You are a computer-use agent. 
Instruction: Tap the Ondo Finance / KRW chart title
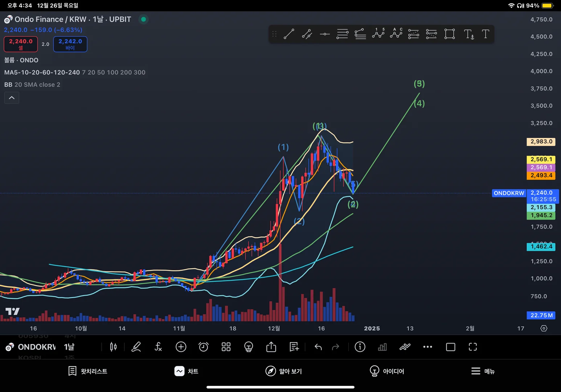tap(50, 19)
